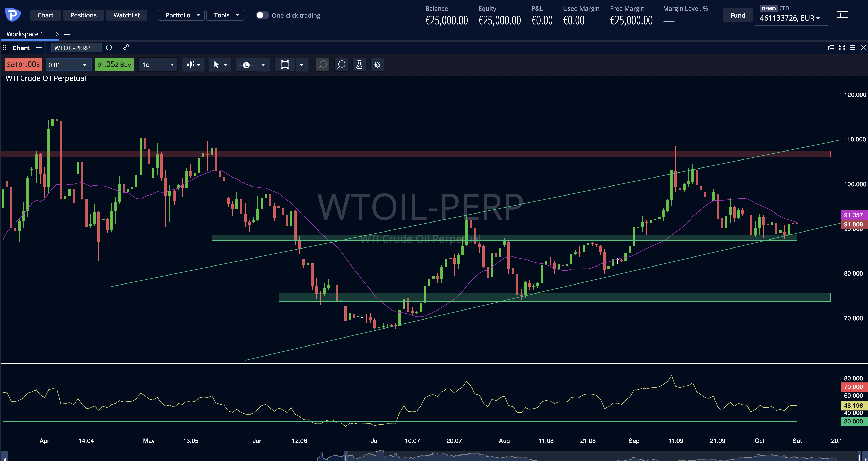Viewport: 868px width, 461px height.
Task: Toggle One-click trading switch
Action: pyautogui.click(x=262, y=15)
